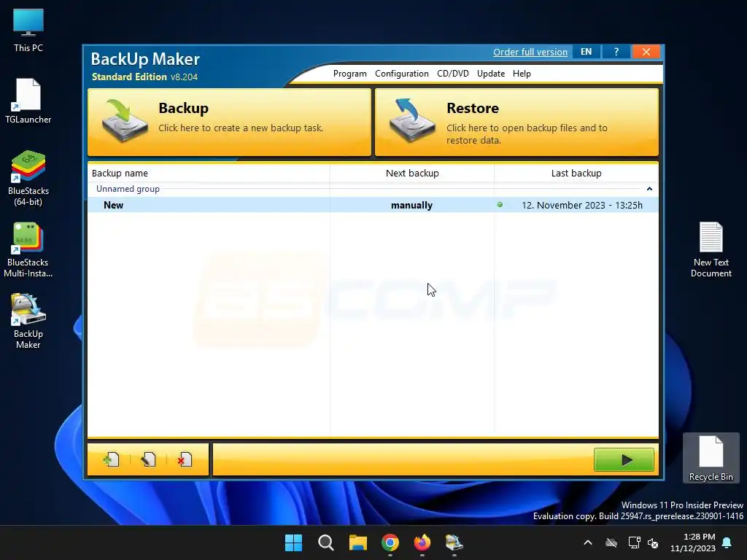Click the network display tray icon

(x=634, y=542)
